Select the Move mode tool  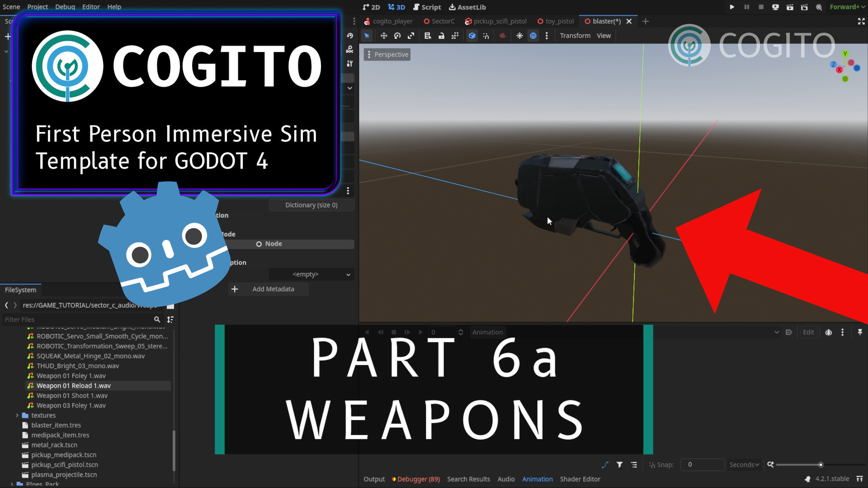pos(384,36)
